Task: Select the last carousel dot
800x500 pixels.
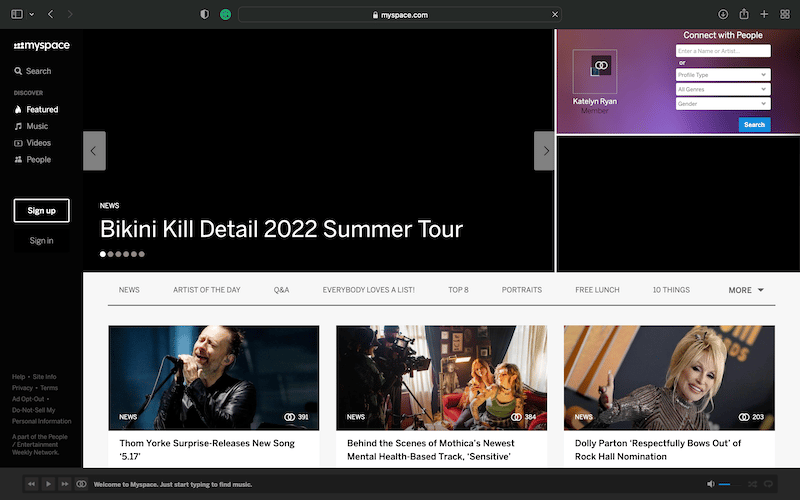Action: (x=142, y=254)
